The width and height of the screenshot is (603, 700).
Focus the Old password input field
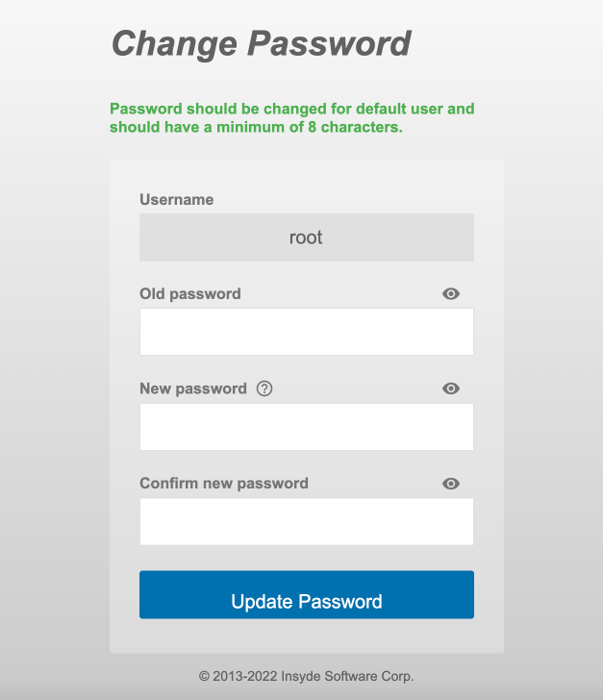click(x=306, y=332)
